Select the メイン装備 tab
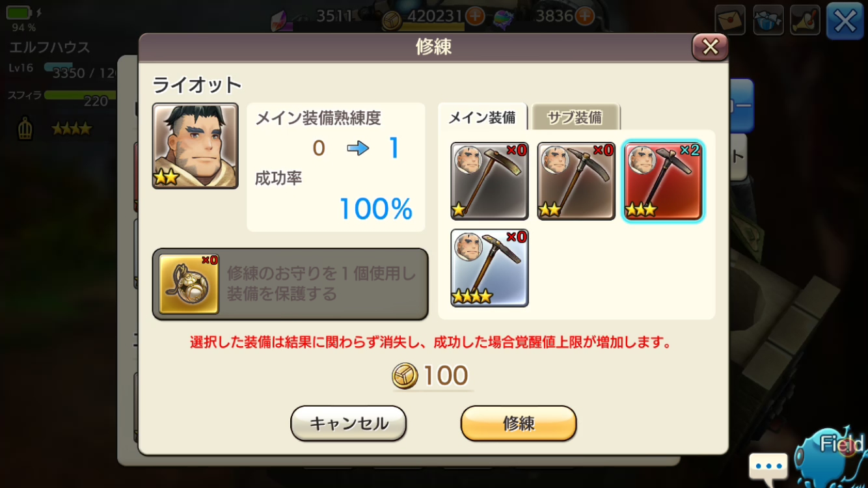Image resolution: width=868 pixels, height=488 pixels. 482,117
